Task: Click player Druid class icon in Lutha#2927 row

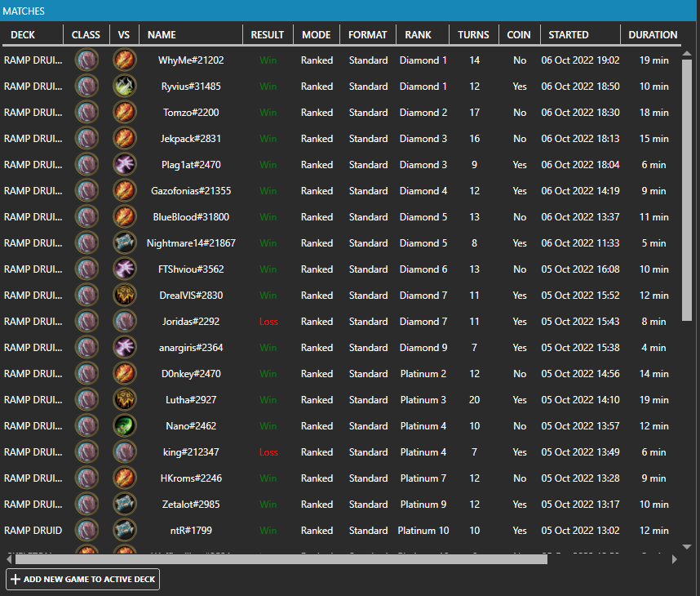Action: coord(86,400)
